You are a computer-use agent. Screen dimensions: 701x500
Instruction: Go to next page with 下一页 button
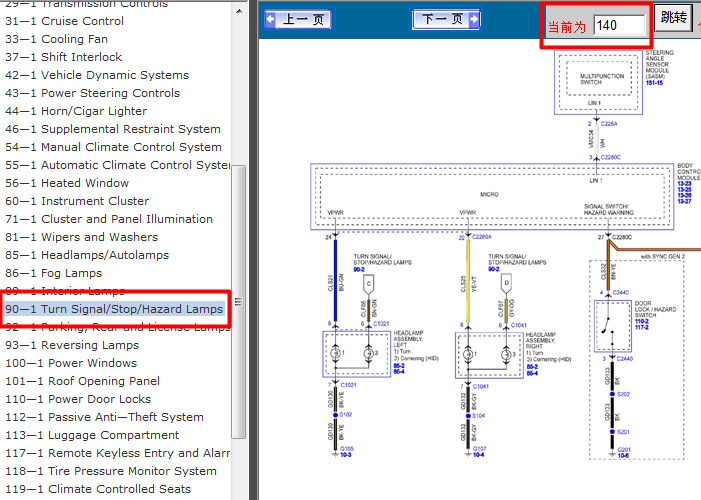click(x=446, y=19)
